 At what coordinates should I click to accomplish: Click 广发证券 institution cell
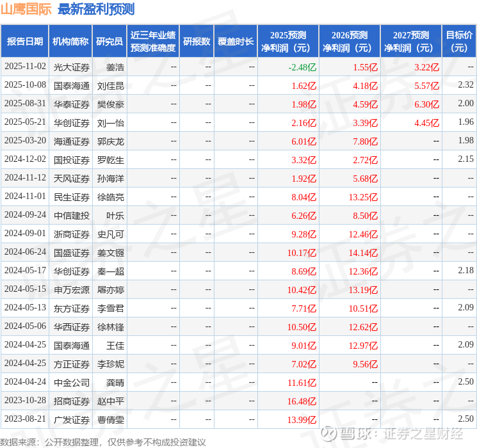(x=72, y=419)
